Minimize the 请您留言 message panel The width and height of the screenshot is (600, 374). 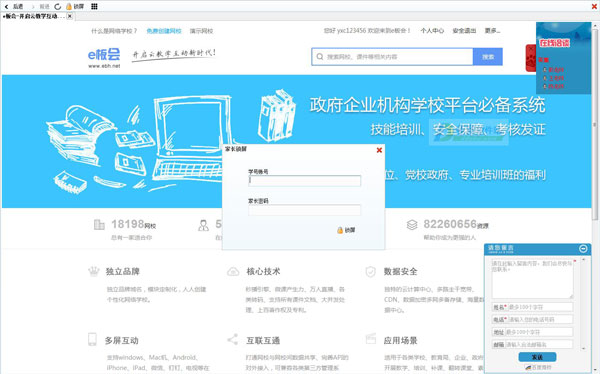[x=583, y=249]
